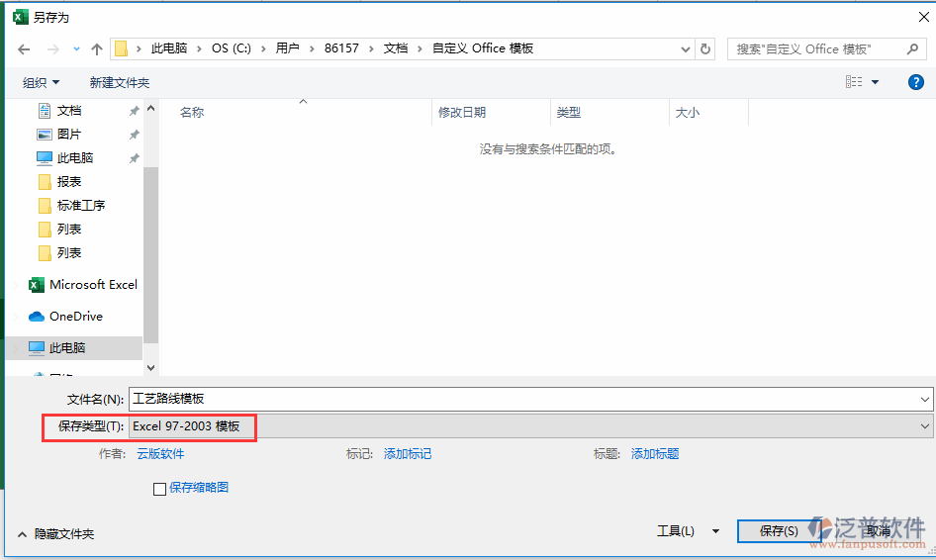Sort files by 修改日期 column header
936x560 pixels.
(462, 113)
